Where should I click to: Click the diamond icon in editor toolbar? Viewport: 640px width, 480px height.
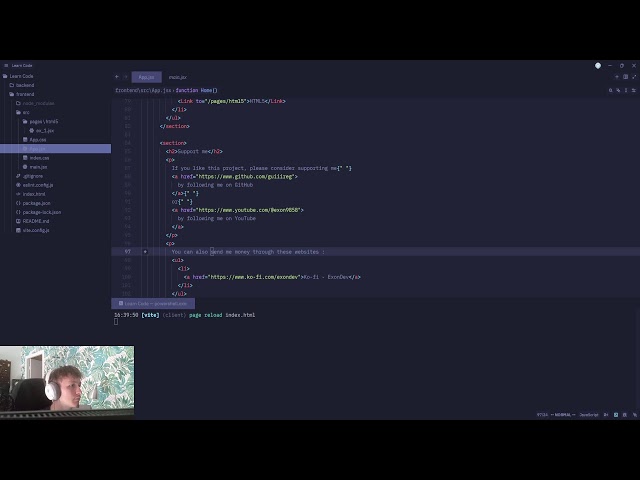(x=618, y=90)
